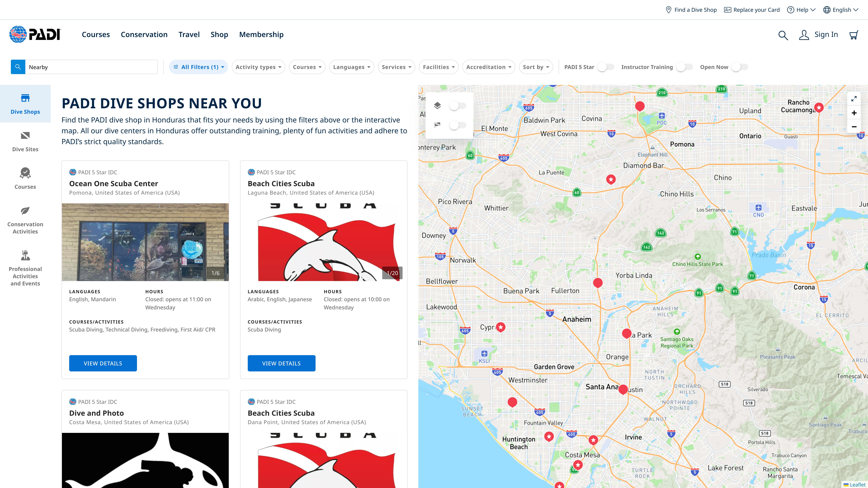
Task: Select Conservation Activities in the sidebar
Action: pos(25,220)
